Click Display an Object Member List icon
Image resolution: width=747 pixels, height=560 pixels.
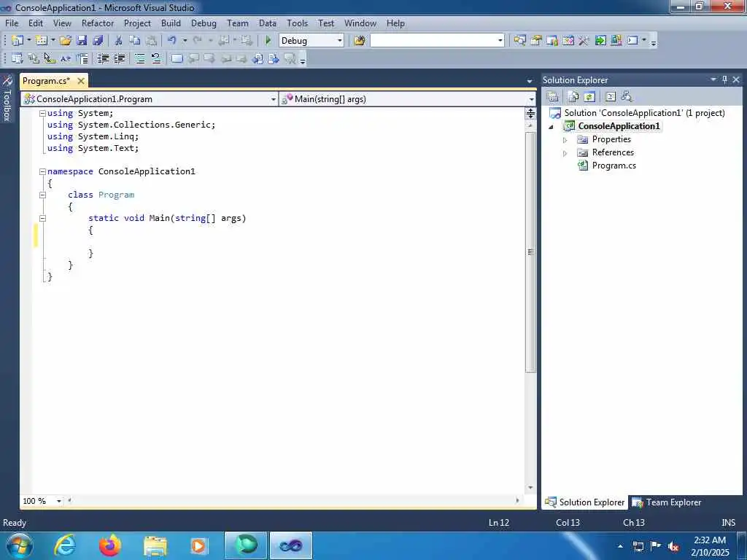(18, 58)
